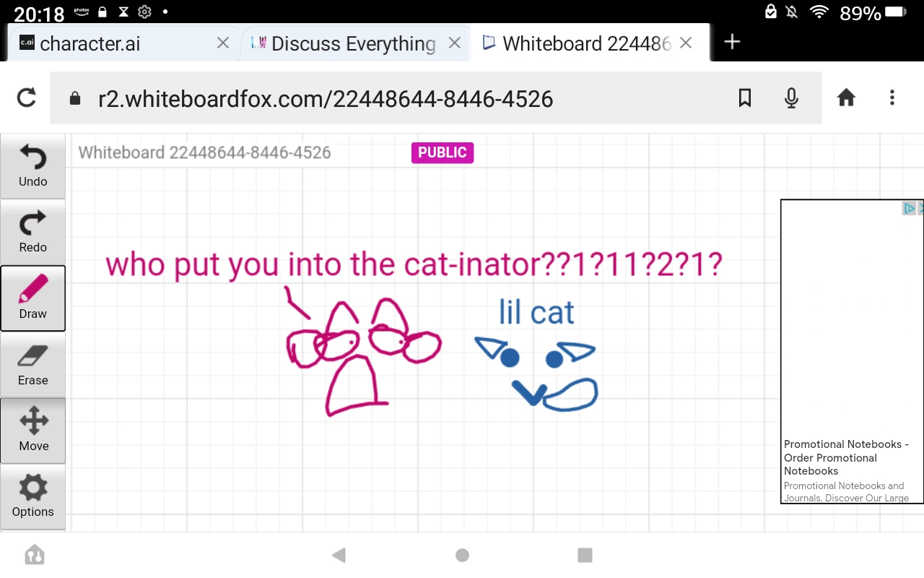Screen dimensions: 924x578
Task: Bookmark the current whiteboard page
Action: coord(745,98)
